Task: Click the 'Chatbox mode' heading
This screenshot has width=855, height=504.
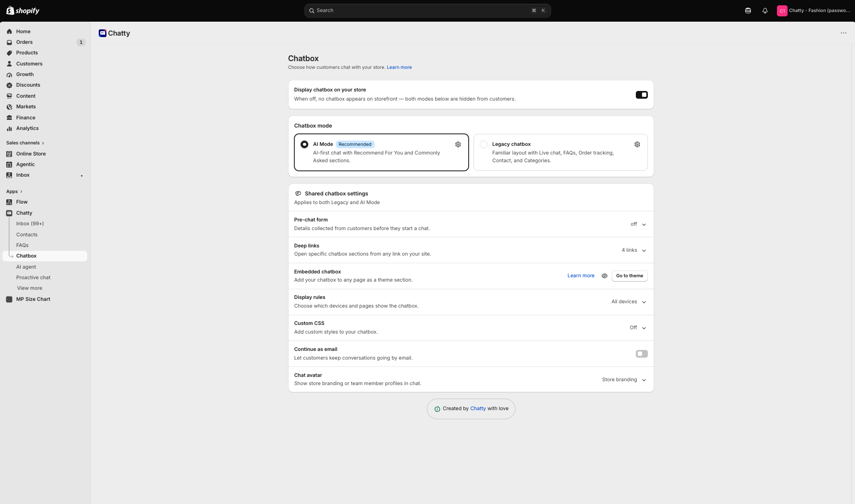Action: pyautogui.click(x=313, y=126)
